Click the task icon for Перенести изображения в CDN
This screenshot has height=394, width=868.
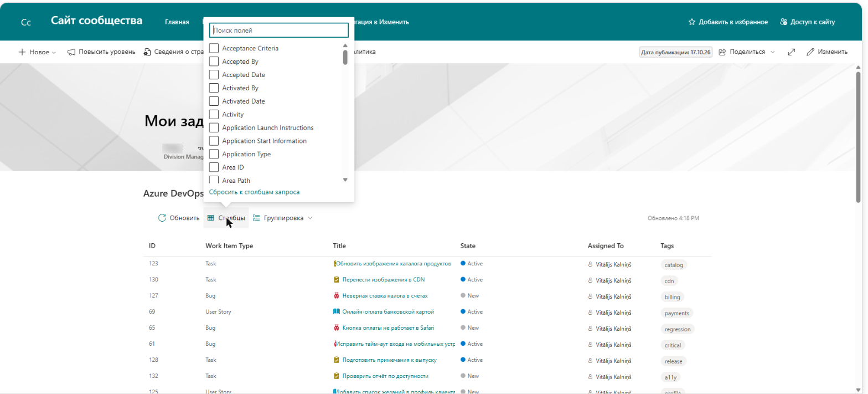336,280
